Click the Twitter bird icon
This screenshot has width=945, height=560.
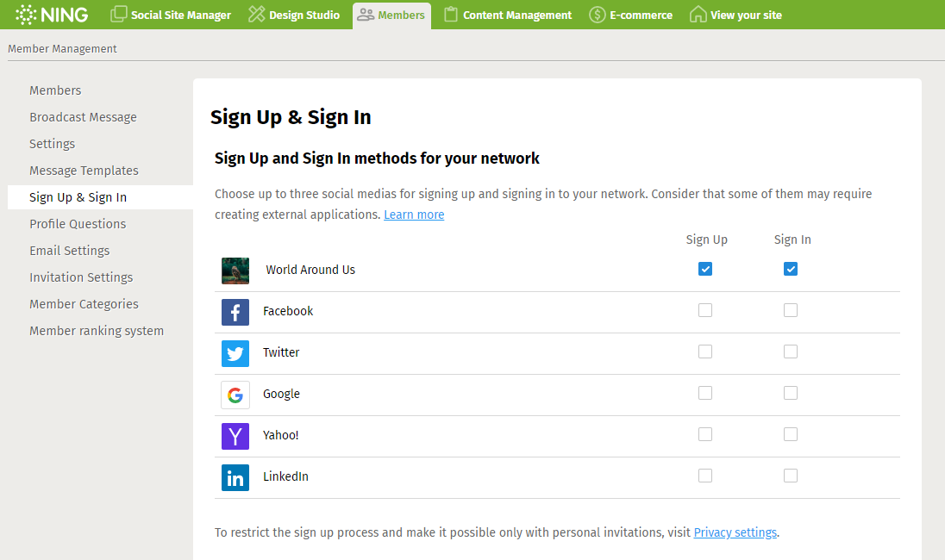tap(235, 353)
